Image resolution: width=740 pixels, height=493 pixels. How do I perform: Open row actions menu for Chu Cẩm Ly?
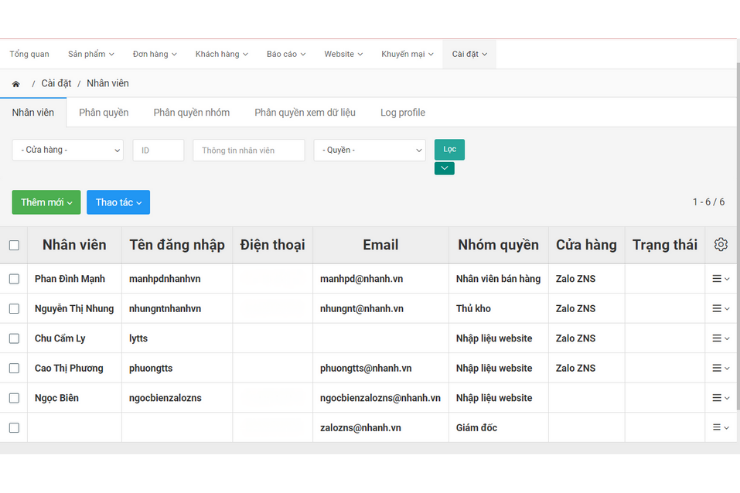pyautogui.click(x=720, y=339)
